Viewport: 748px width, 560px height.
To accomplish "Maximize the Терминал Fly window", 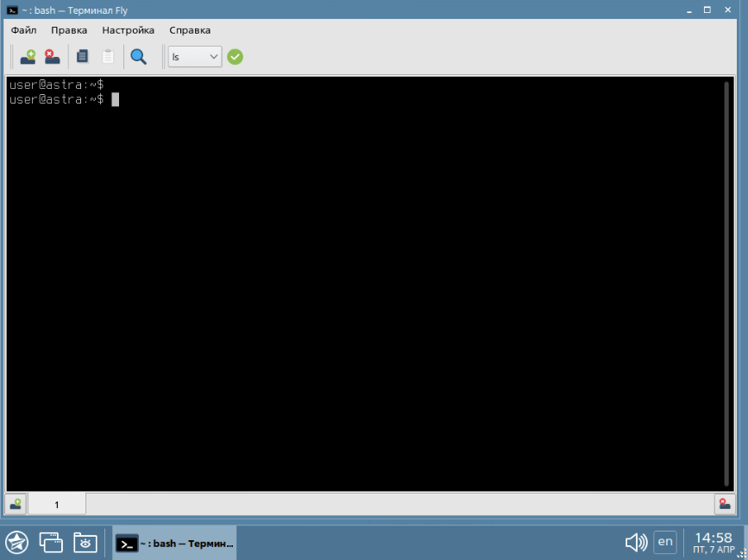I will click(x=707, y=10).
